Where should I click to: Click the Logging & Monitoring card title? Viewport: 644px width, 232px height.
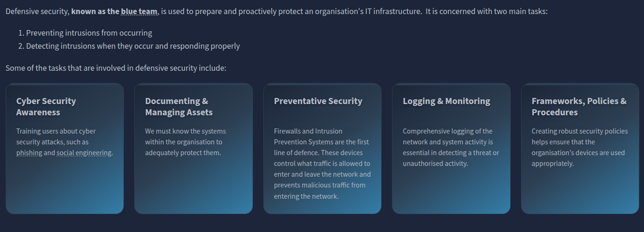446,101
